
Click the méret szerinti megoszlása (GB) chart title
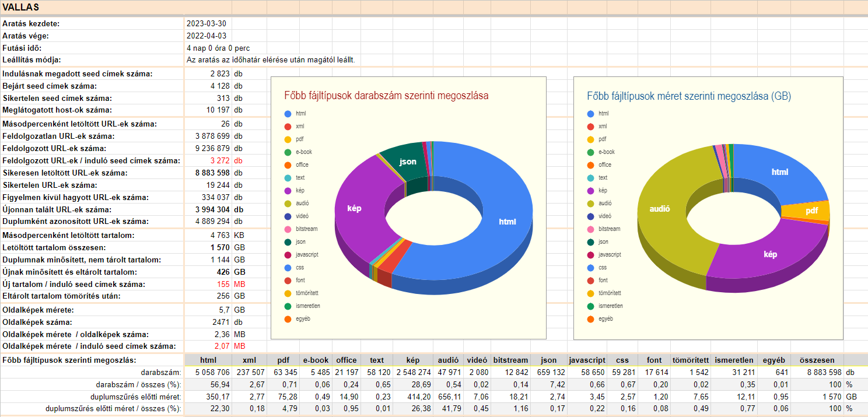pos(689,96)
